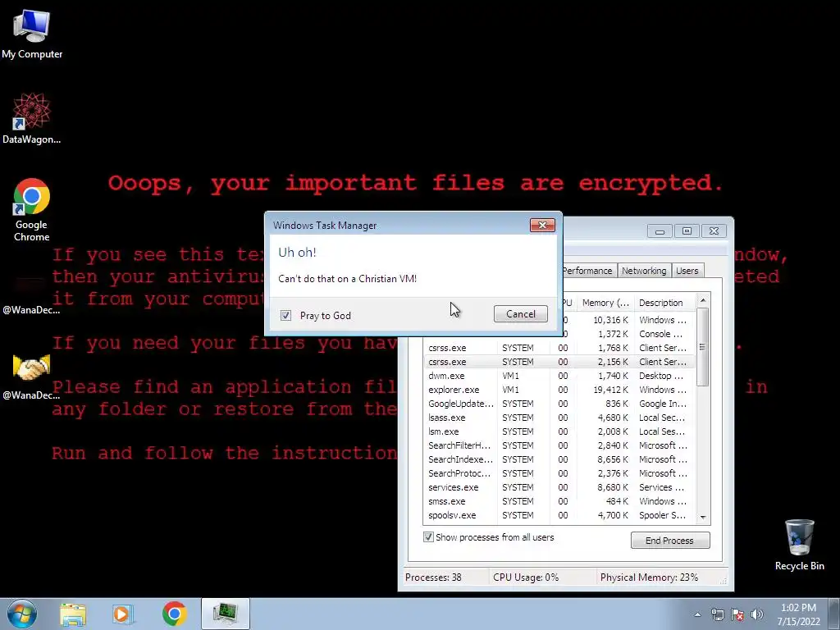Select the GoogleUpdate process row

click(x=559, y=404)
